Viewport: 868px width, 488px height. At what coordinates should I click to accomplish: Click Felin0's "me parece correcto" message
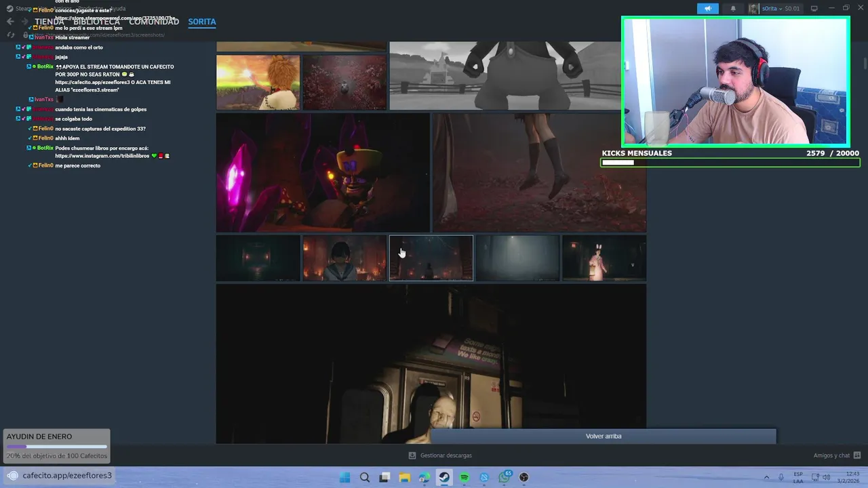77,165
